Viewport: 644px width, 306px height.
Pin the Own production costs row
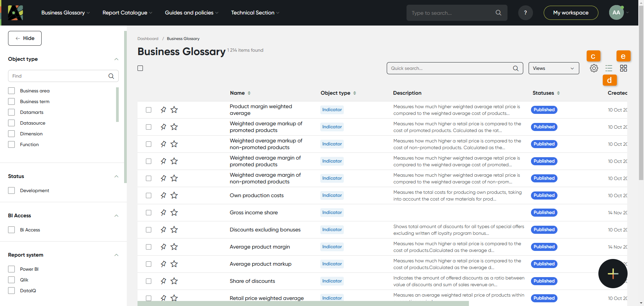(163, 195)
